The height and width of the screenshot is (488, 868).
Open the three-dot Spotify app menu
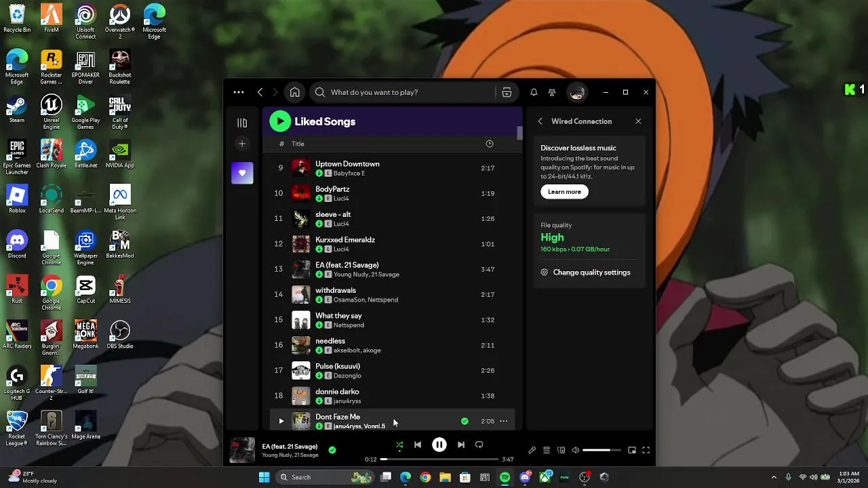tap(239, 92)
